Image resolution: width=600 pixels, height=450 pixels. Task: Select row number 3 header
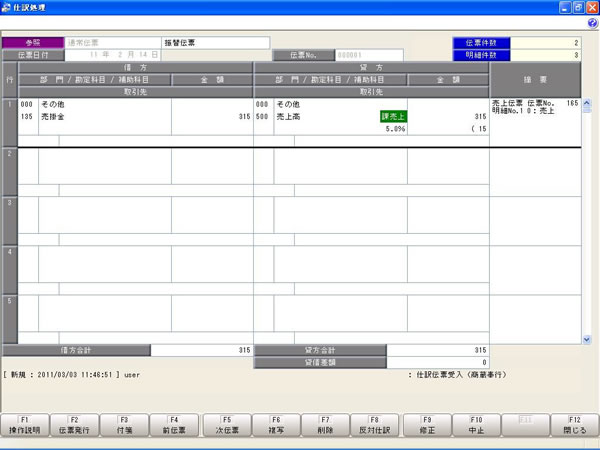(x=10, y=221)
